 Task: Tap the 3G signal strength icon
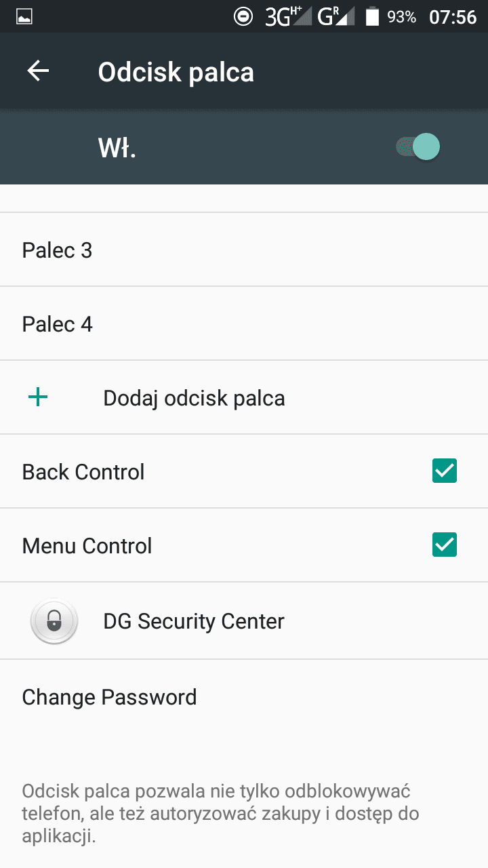(287, 17)
